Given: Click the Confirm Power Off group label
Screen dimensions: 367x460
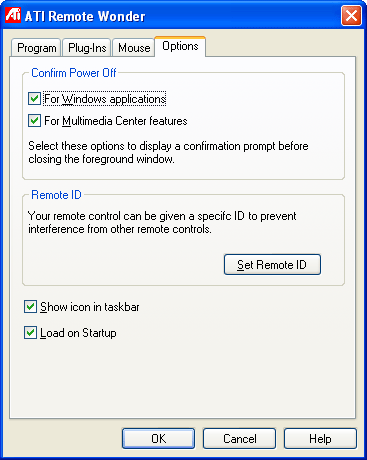Looking at the screenshot, I should pyautogui.click(x=74, y=73).
